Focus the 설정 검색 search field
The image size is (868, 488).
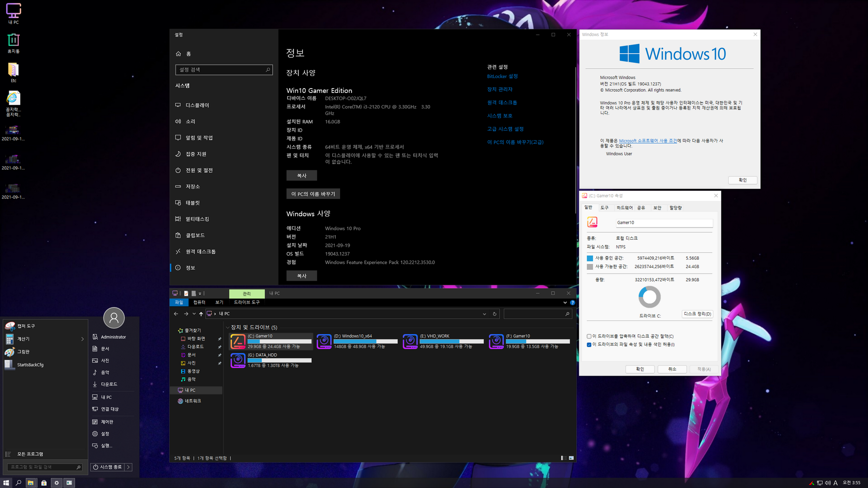click(x=224, y=70)
